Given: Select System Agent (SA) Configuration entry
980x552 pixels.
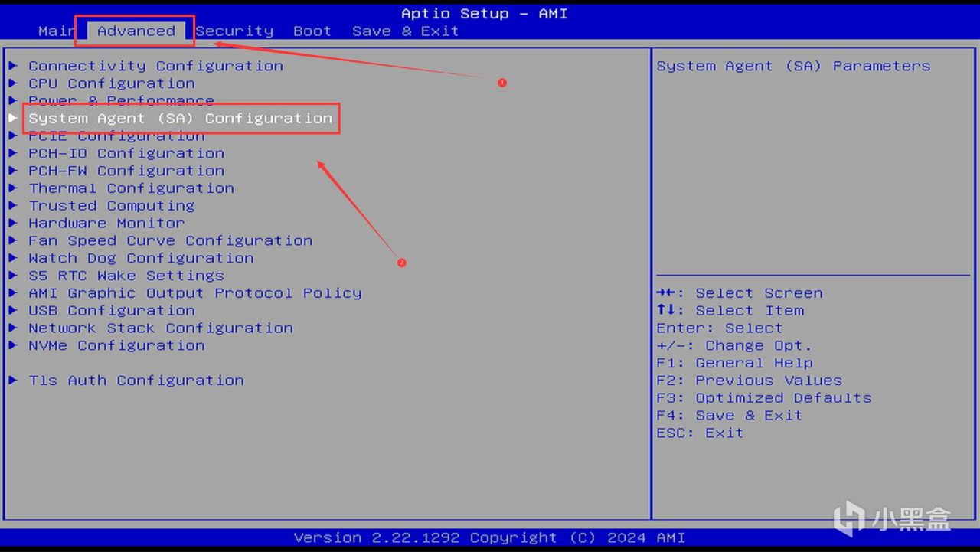Looking at the screenshot, I should click(181, 119).
